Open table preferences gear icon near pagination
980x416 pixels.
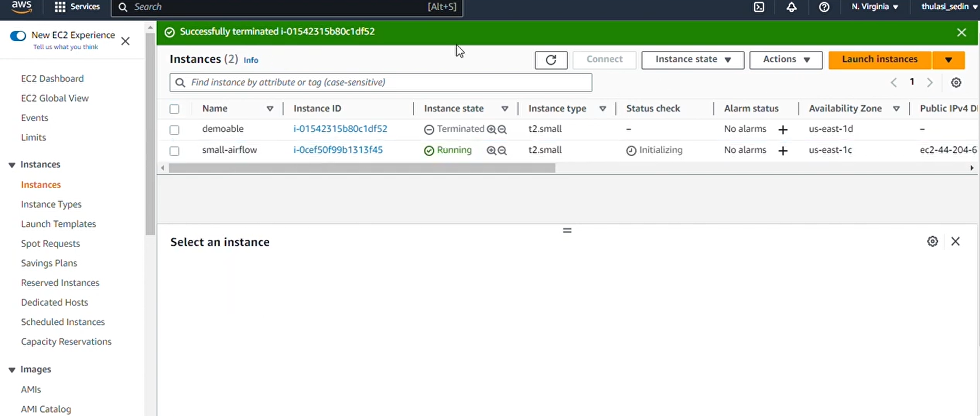956,82
